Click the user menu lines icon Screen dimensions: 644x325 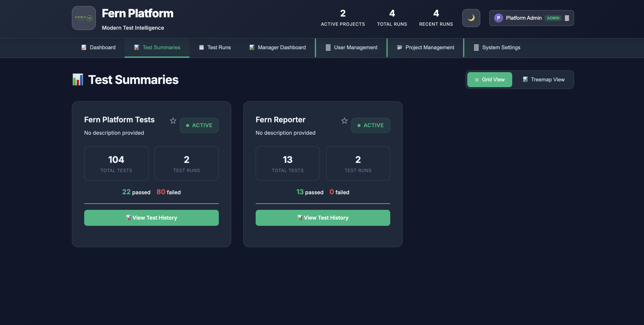[x=567, y=18]
